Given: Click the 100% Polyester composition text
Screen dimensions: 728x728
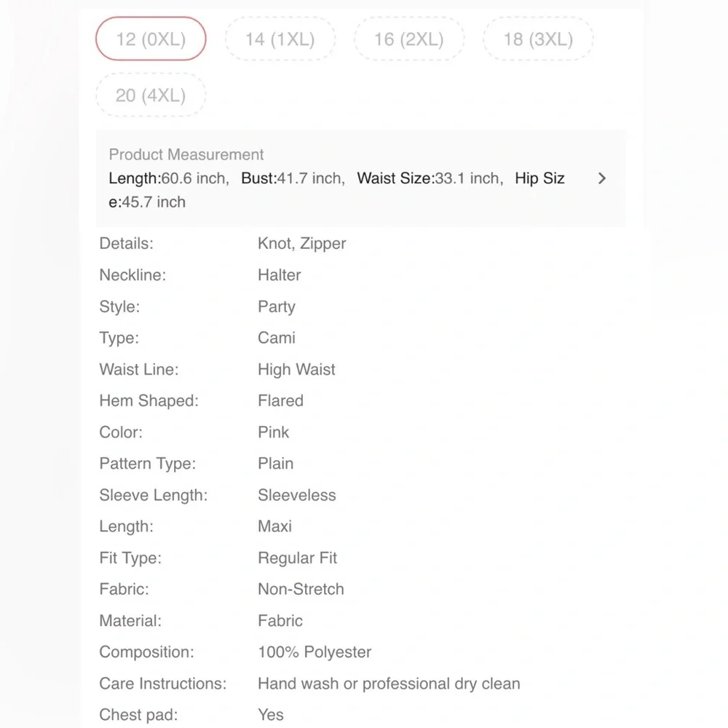Looking at the screenshot, I should 314,652.
